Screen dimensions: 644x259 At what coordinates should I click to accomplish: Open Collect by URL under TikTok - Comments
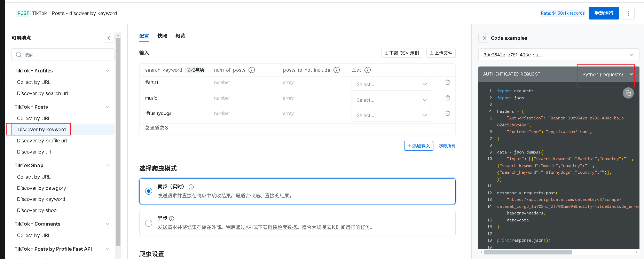[x=34, y=235]
